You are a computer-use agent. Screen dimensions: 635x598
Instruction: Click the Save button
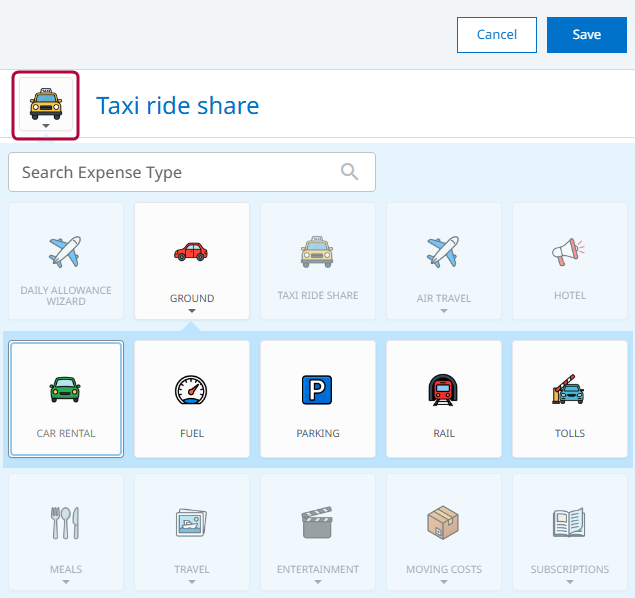point(586,35)
